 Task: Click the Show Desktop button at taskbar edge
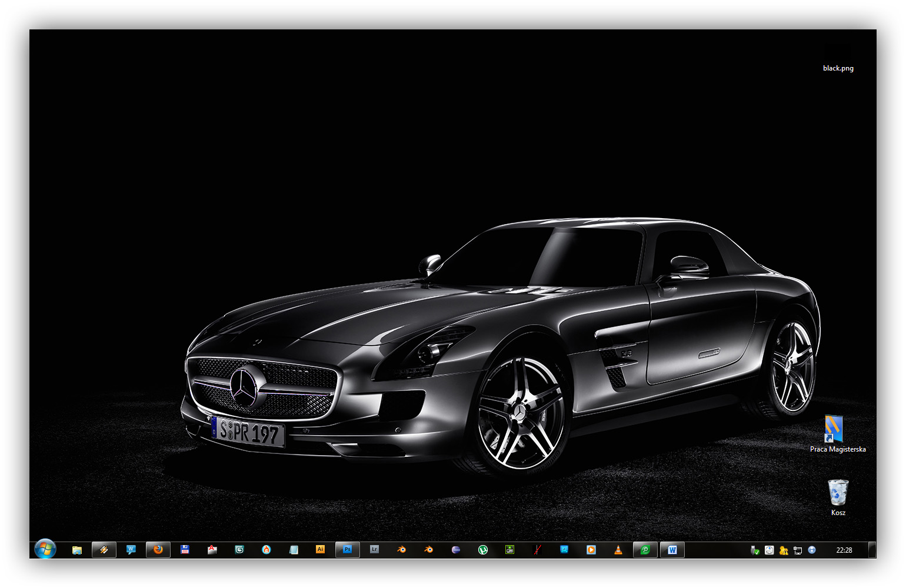[872, 550]
